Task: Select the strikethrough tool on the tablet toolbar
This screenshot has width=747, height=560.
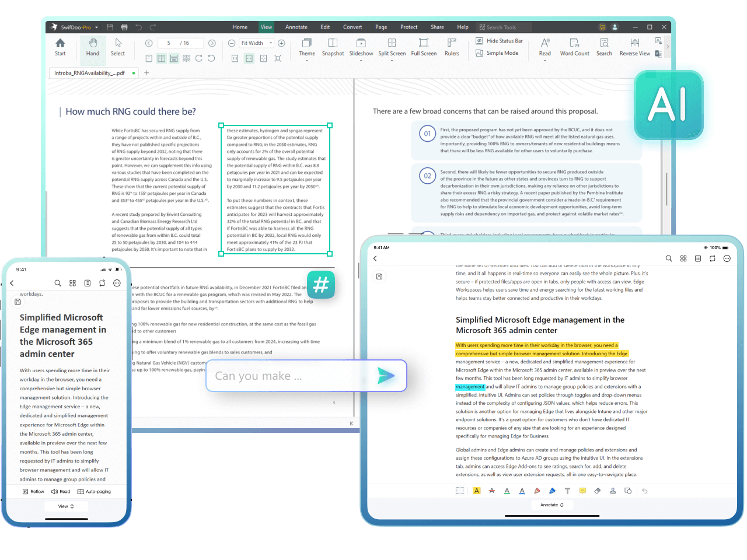Action: click(x=492, y=491)
